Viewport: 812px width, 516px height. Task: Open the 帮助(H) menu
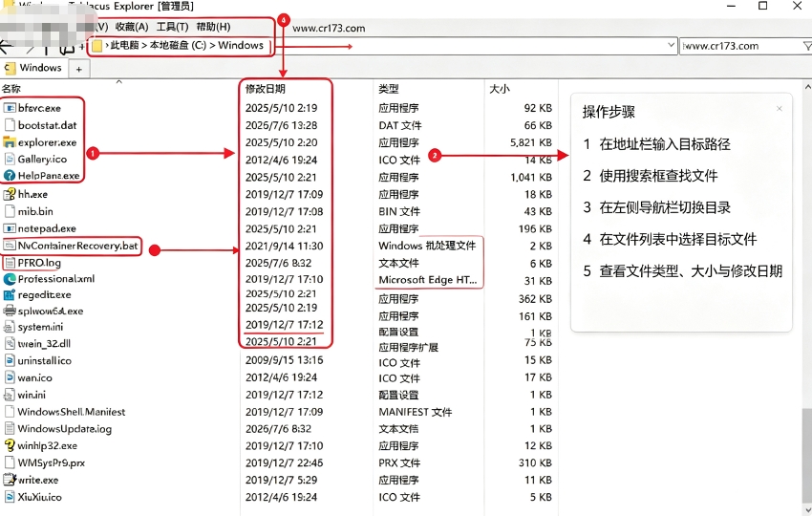(x=213, y=27)
